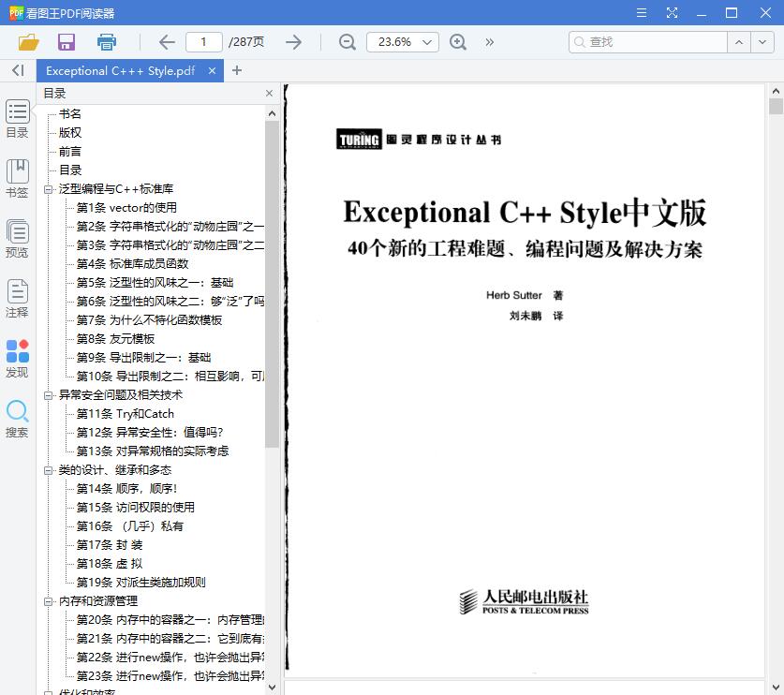
Task: Save the document using the floppy icon
Action: (67, 42)
